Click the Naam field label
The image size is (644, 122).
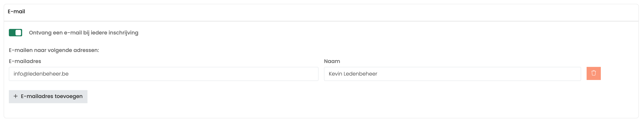(332, 61)
